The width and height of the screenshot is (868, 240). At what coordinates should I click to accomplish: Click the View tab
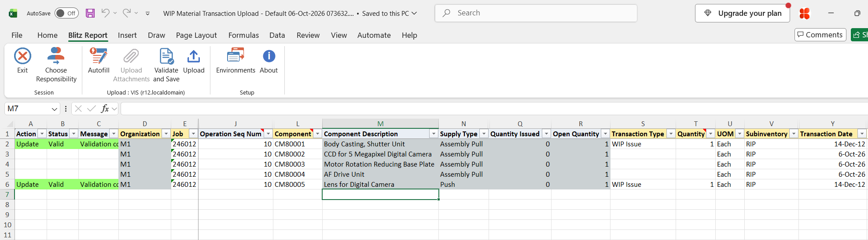click(x=339, y=35)
